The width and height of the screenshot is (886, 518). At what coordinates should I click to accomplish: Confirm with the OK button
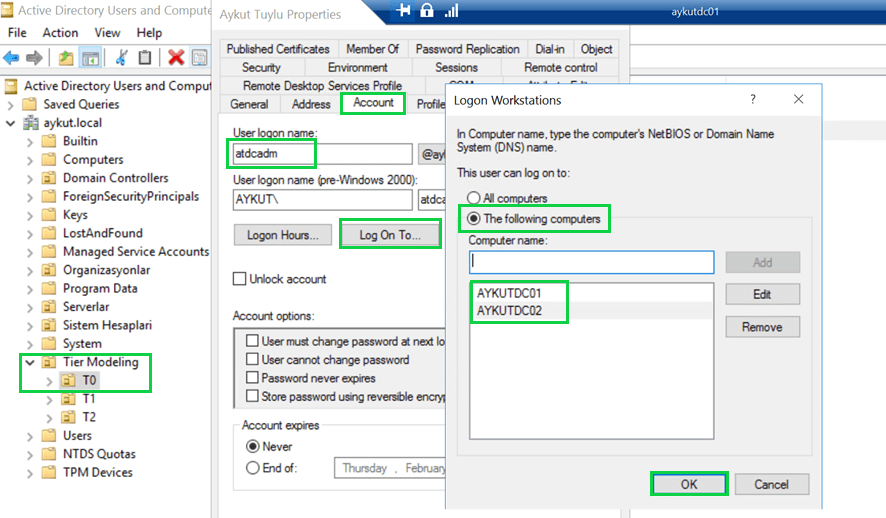689,484
